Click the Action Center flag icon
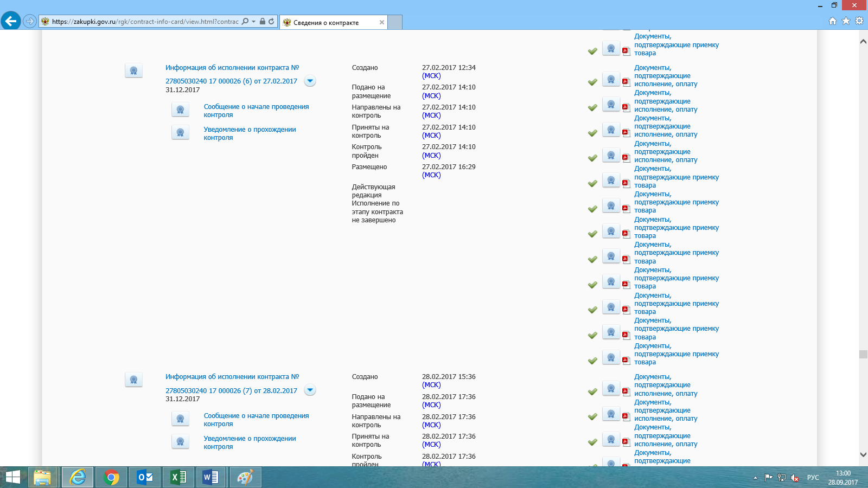The width and height of the screenshot is (868, 488). click(x=768, y=478)
